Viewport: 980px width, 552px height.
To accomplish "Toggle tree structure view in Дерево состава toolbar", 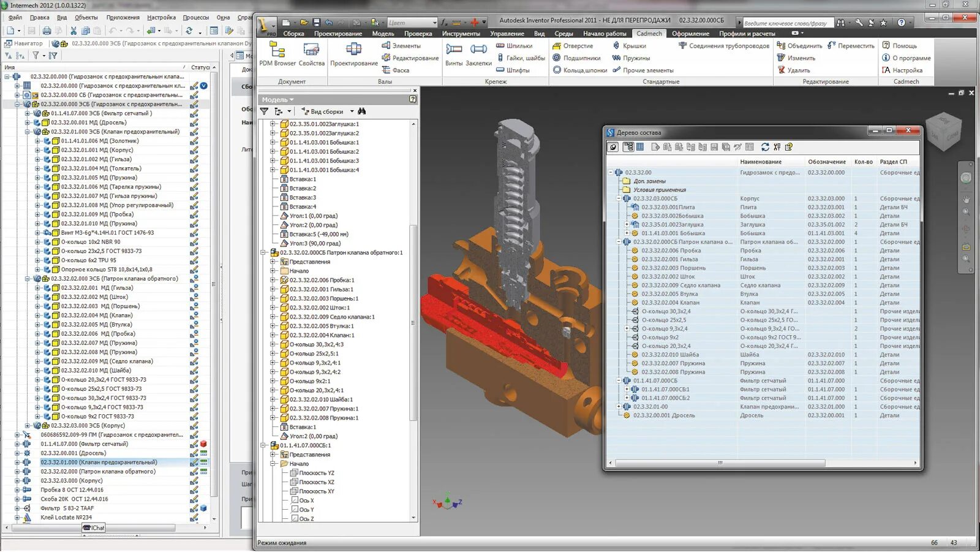I will (628, 147).
